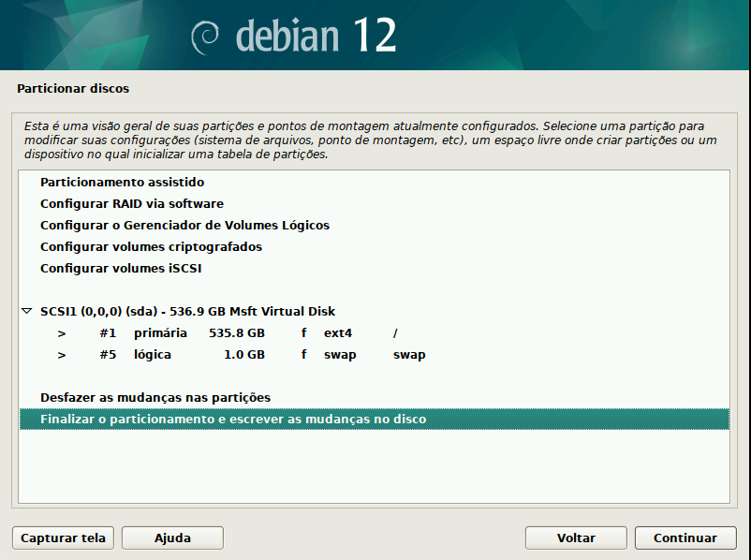The image size is (751, 560).
Task: Select partition #5 lógica swap row
Action: pos(374,355)
